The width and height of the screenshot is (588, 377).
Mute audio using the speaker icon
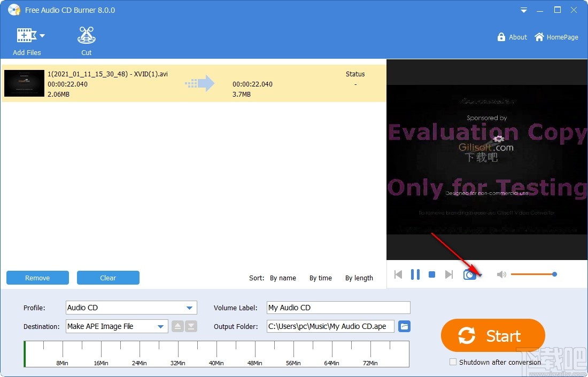click(x=501, y=274)
